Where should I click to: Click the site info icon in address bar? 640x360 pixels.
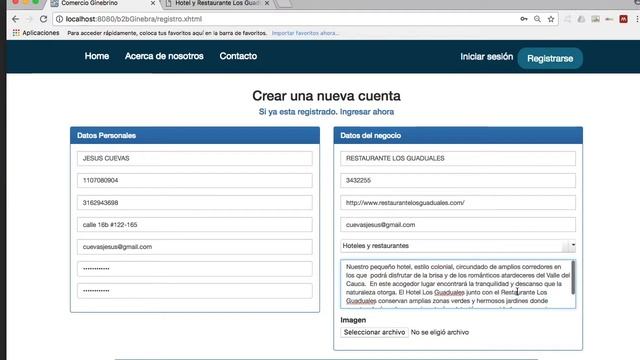pos(59,19)
